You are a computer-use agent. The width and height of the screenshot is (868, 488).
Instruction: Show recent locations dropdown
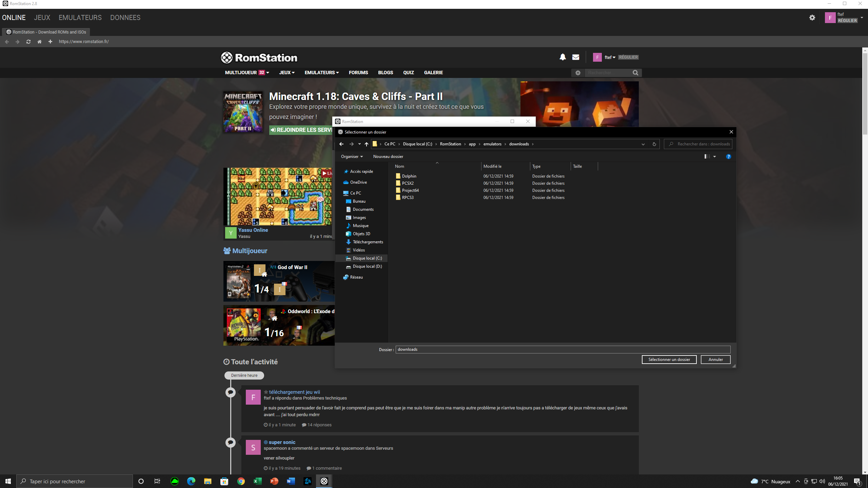point(359,144)
